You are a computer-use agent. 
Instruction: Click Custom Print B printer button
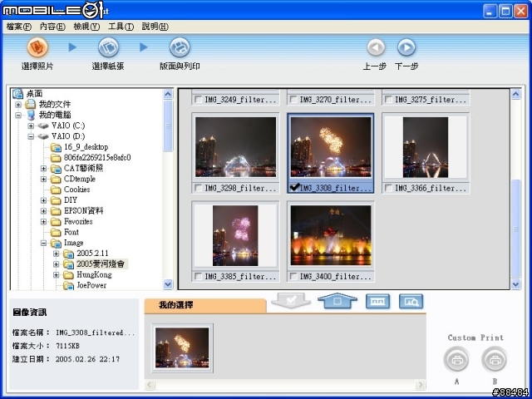tap(495, 359)
